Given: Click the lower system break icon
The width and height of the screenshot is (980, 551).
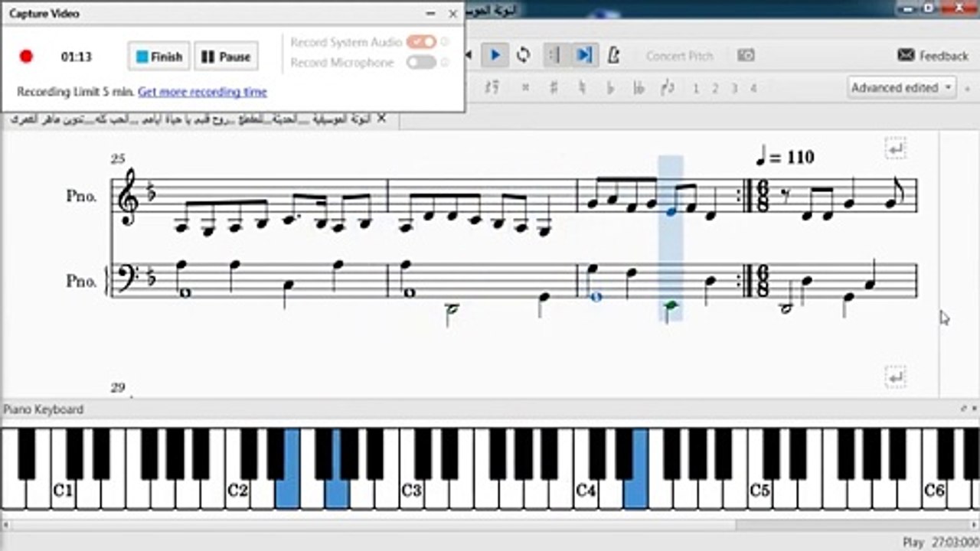Looking at the screenshot, I should pyautogui.click(x=896, y=377).
